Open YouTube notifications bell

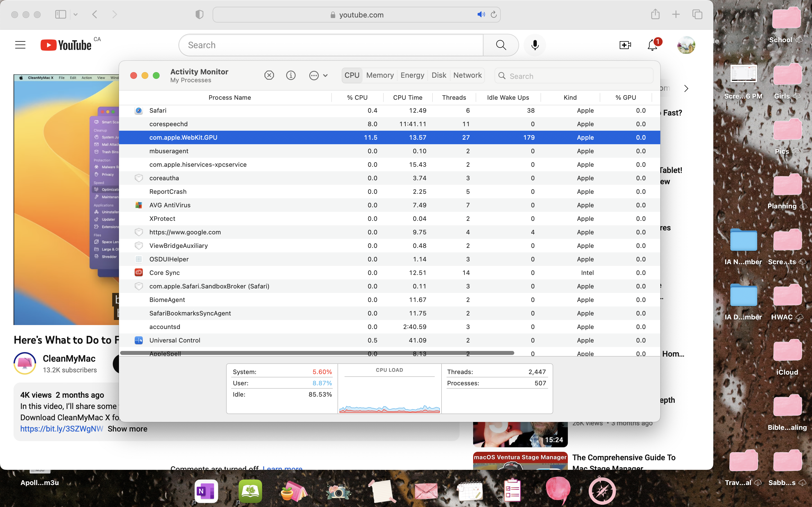click(x=652, y=45)
